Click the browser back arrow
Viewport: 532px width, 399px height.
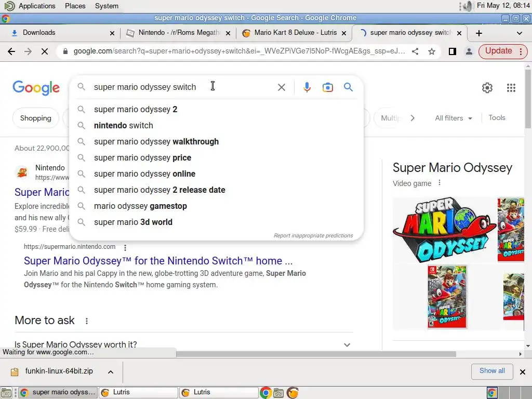[x=11, y=51]
